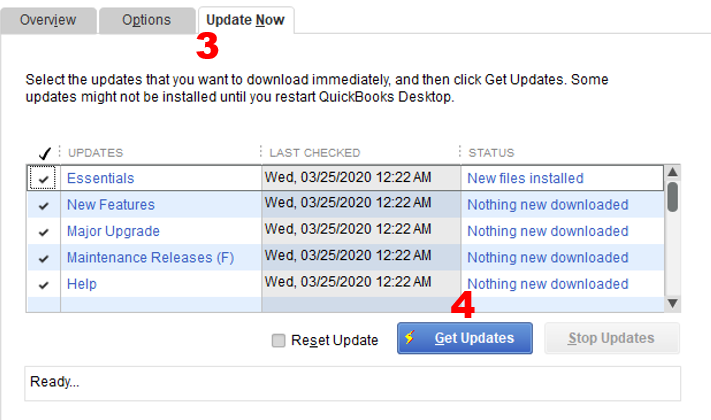Uncheck the New Features update

coord(43,205)
